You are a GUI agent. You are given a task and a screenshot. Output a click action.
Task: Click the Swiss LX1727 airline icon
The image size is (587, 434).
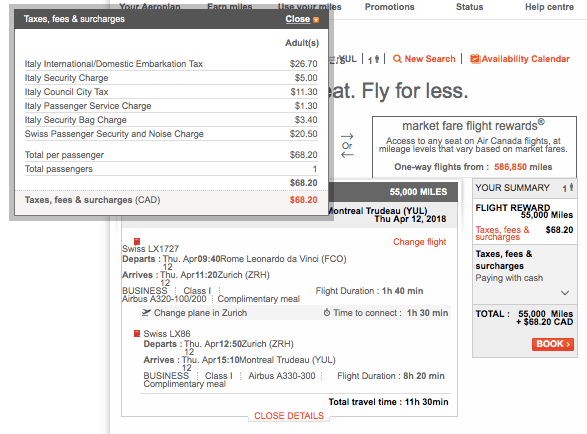click(137, 241)
